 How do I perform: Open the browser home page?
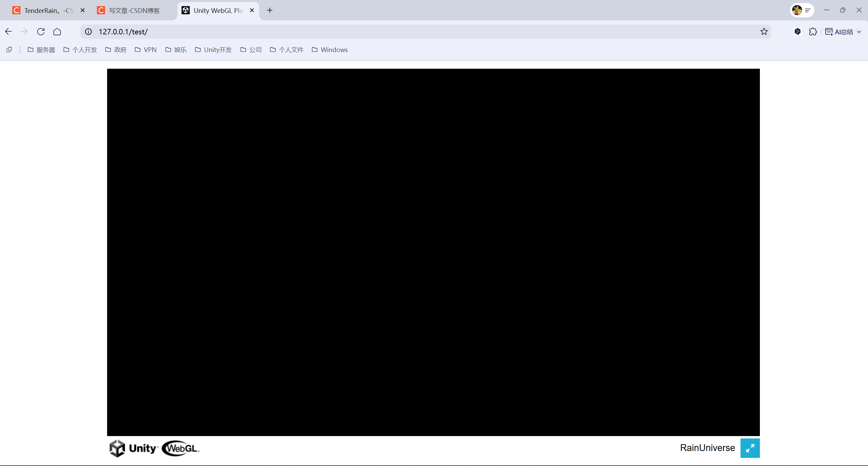point(57,32)
